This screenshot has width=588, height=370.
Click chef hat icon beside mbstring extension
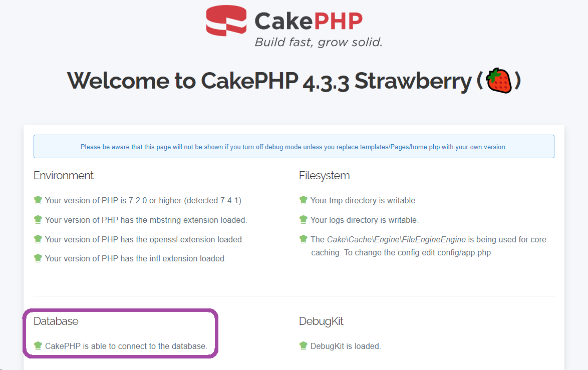38,220
